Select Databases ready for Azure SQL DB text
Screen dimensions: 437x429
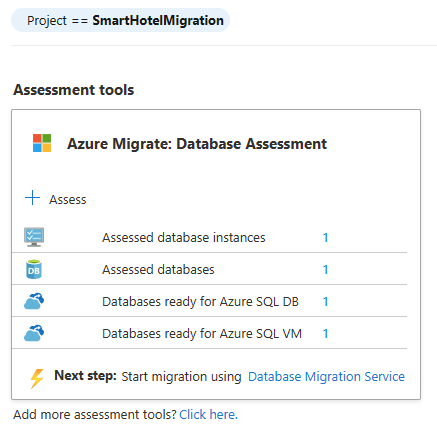(x=200, y=301)
